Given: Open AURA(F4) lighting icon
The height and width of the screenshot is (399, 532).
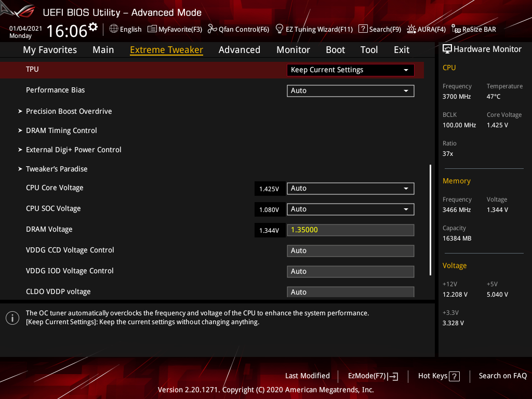Looking at the screenshot, I should coord(411,29).
